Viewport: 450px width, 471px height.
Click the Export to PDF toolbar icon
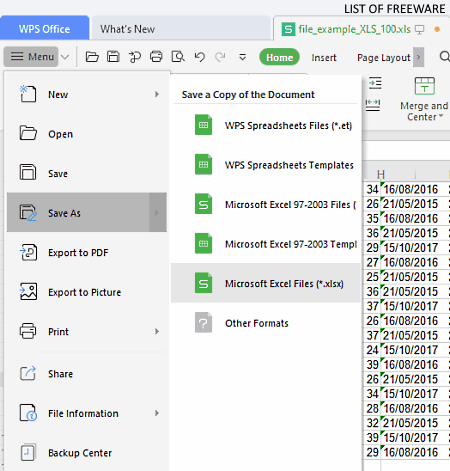pos(135,57)
